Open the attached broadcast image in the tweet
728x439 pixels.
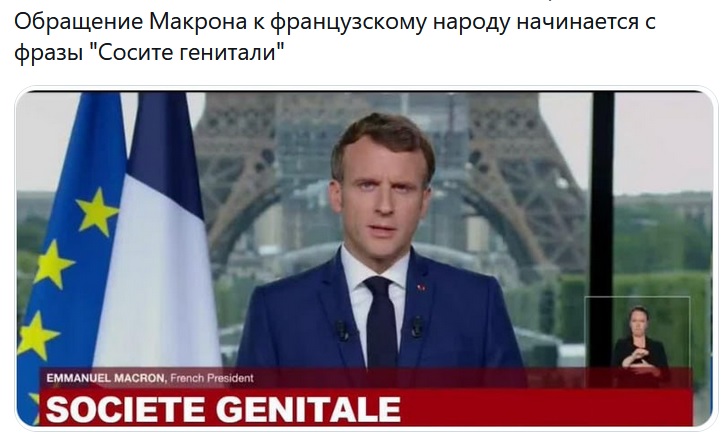coord(364,258)
